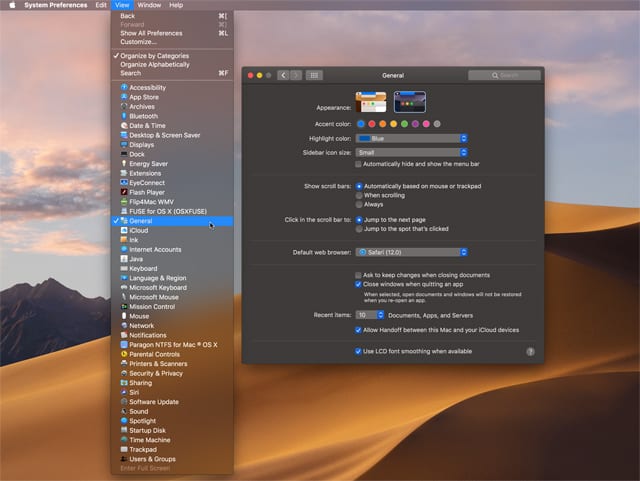Select the Bluetooth icon in View menu
The image size is (640, 481).
[124, 116]
